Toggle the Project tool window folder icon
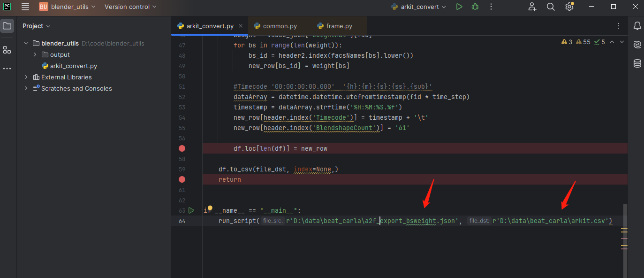Viewport: 644px width, 278px height. click(7, 26)
